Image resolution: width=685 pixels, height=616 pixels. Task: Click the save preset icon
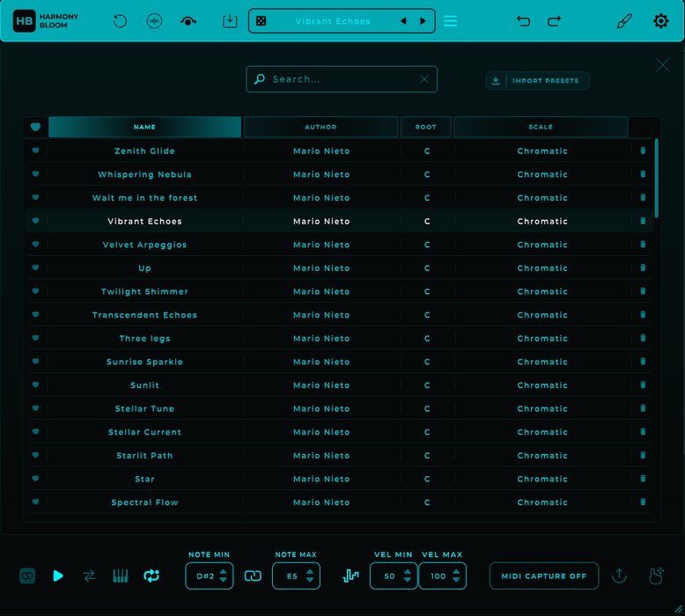[x=230, y=21]
